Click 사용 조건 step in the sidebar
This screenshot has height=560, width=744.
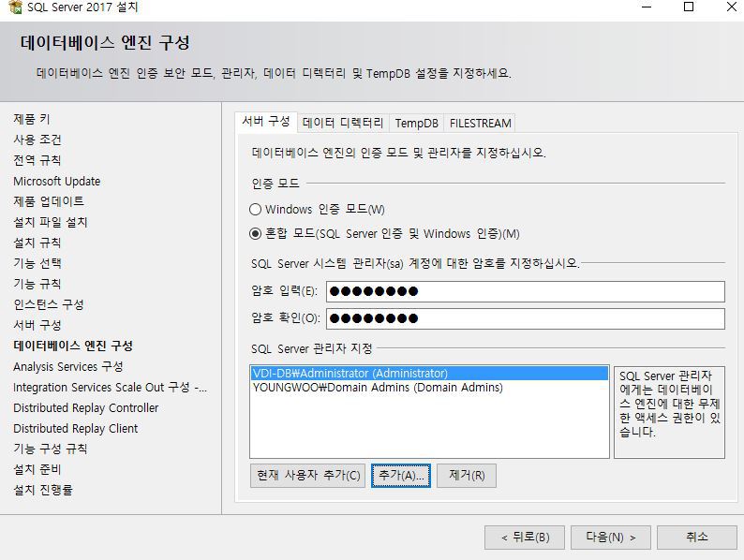click(37, 140)
